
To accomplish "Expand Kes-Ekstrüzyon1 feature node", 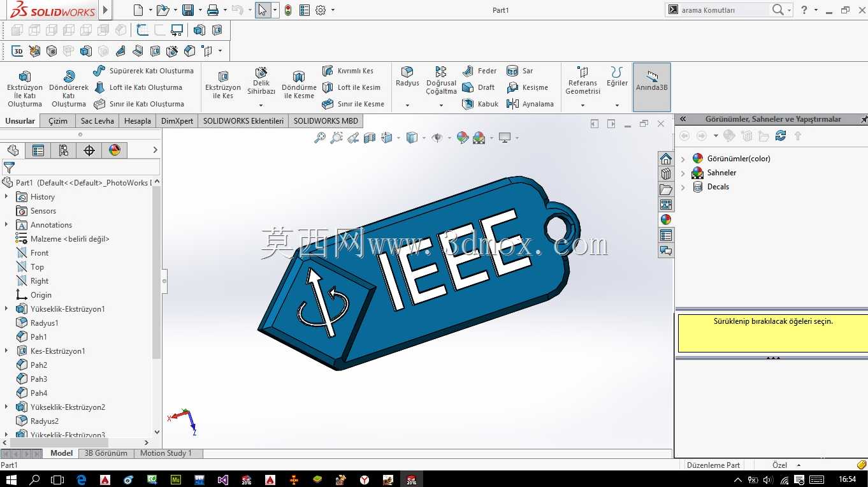I will [x=6, y=351].
